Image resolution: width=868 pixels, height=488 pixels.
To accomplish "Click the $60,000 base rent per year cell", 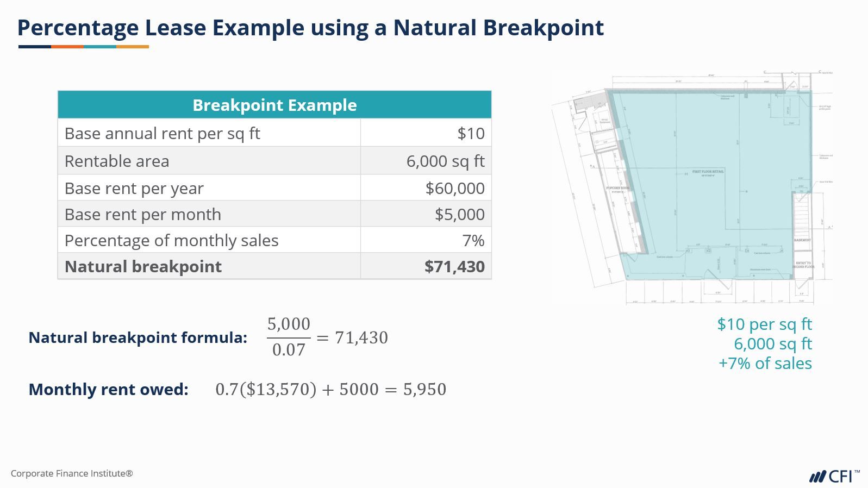I will coord(455,188).
